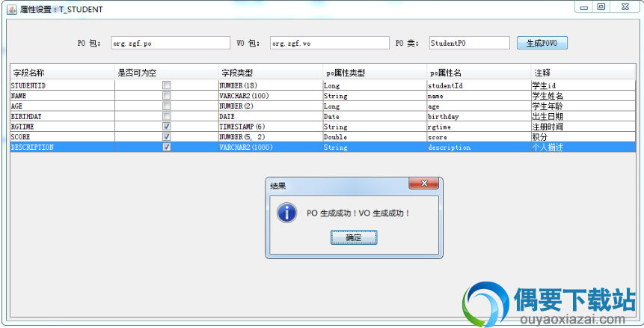The width and height of the screenshot is (644, 328).
Task: Select the BIRTHDAY field name cell
Action: pyautogui.click(x=62, y=116)
